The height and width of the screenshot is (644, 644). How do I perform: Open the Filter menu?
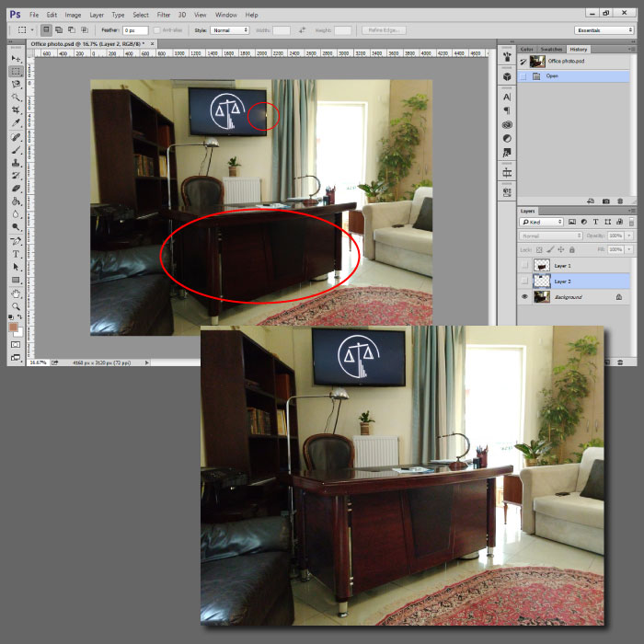pos(163,15)
